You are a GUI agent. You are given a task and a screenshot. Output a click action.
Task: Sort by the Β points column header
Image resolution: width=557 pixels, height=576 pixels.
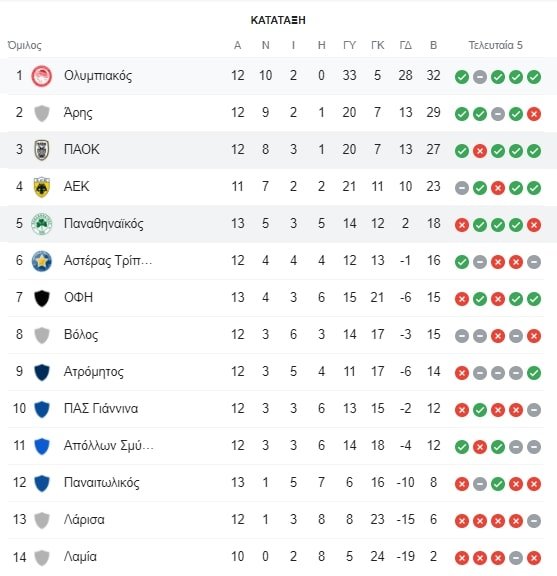[434, 45]
